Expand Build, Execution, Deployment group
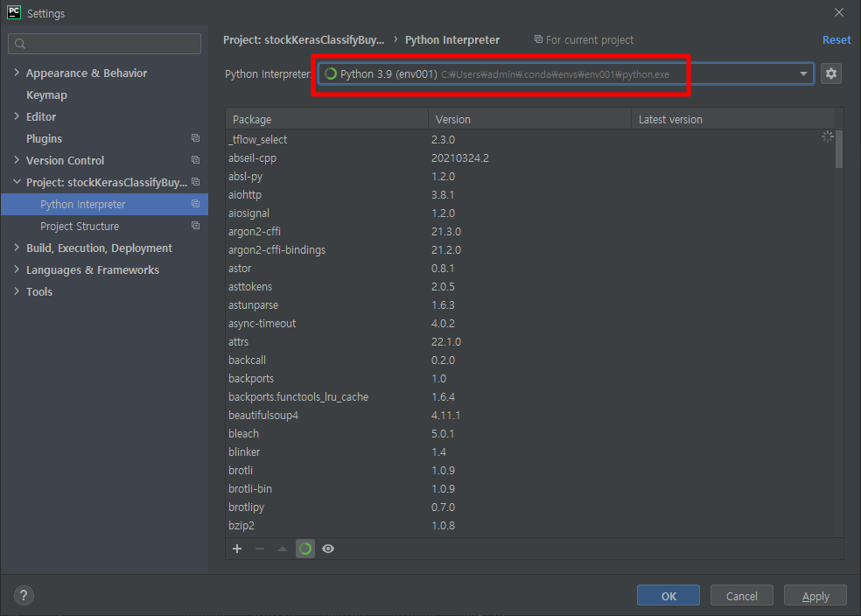The image size is (861, 616). [x=17, y=248]
